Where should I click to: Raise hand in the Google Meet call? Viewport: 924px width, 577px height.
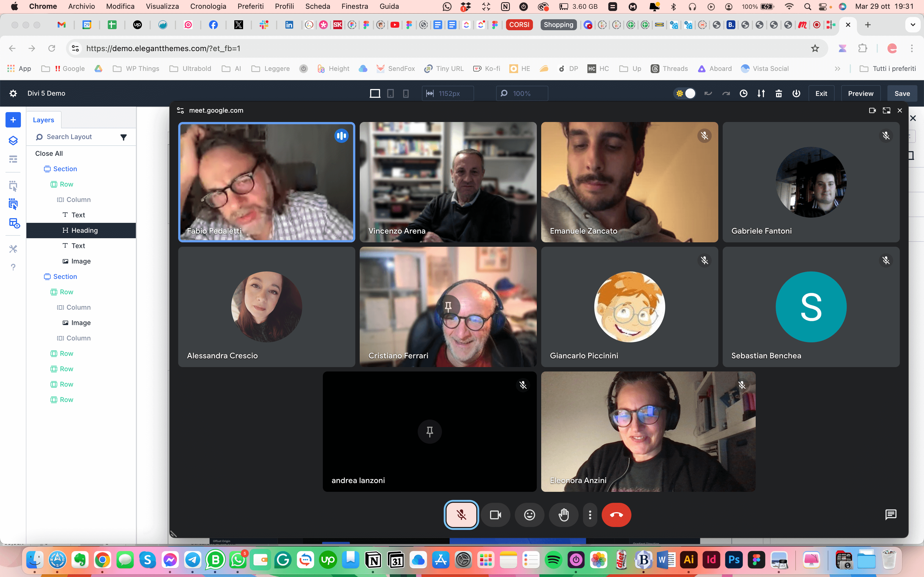(564, 515)
